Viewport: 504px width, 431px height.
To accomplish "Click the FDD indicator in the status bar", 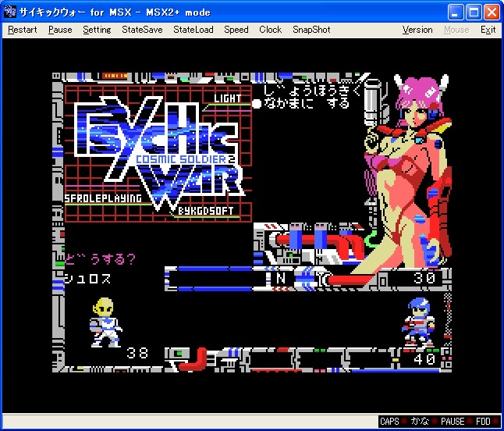I will 484,422.
